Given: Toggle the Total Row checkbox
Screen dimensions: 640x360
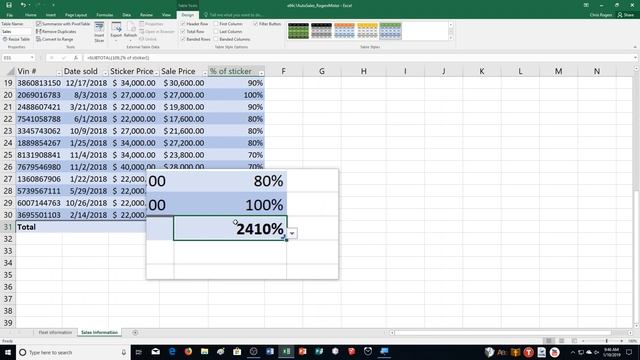Looking at the screenshot, I should pyautogui.click(x=183, y=31).
